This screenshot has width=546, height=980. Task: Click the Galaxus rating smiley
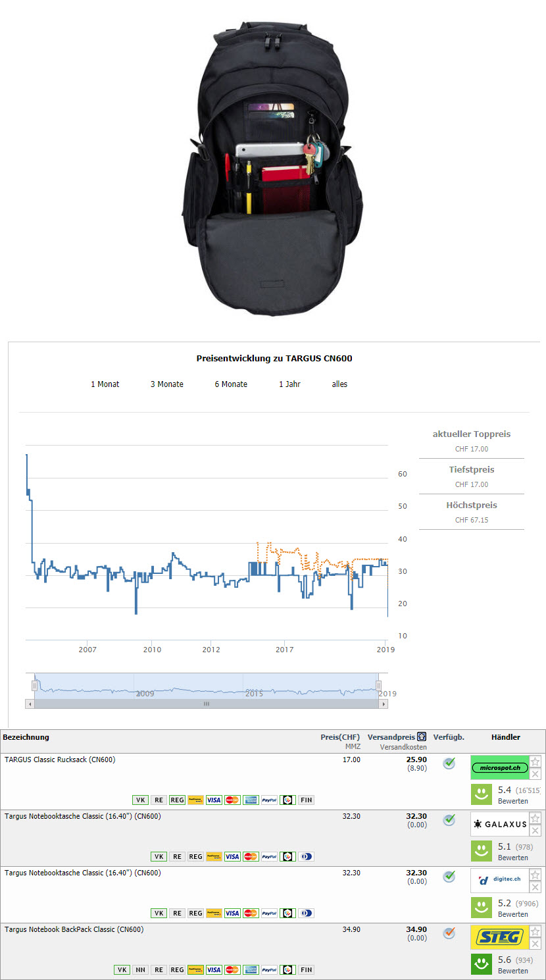point(482,851)
